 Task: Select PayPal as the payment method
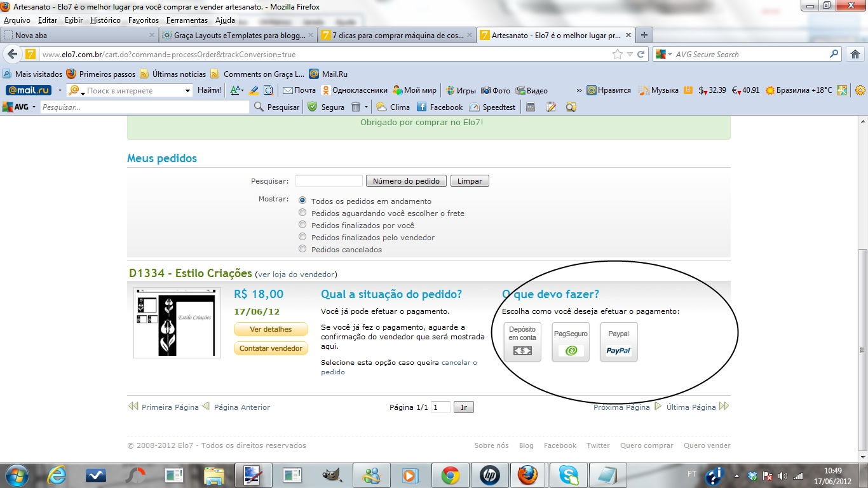(x=618, y=341)
